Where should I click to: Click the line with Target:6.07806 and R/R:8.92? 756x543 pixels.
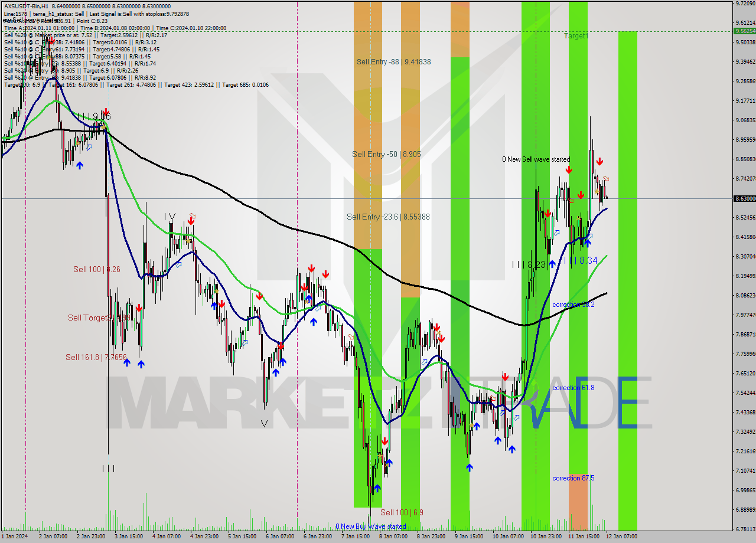(80, 77)
